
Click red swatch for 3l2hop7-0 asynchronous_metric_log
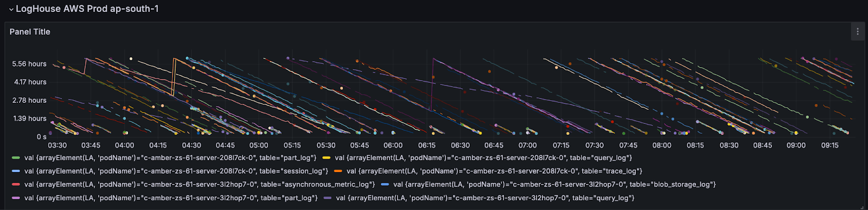coord(16,185)
